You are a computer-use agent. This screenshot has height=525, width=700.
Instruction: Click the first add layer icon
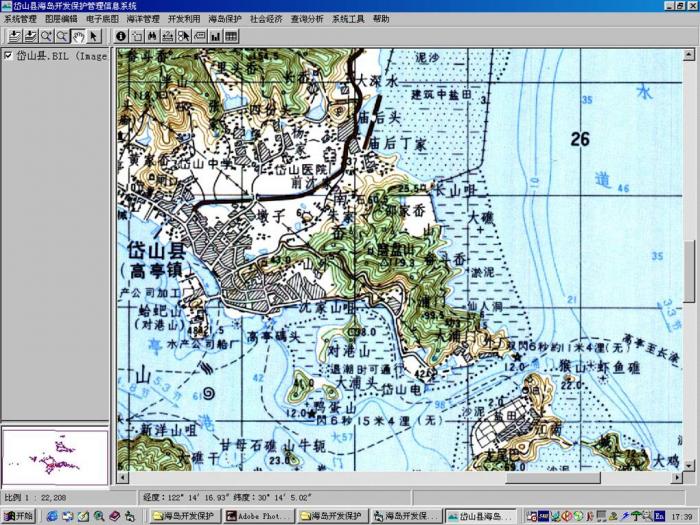pos(14,36)
